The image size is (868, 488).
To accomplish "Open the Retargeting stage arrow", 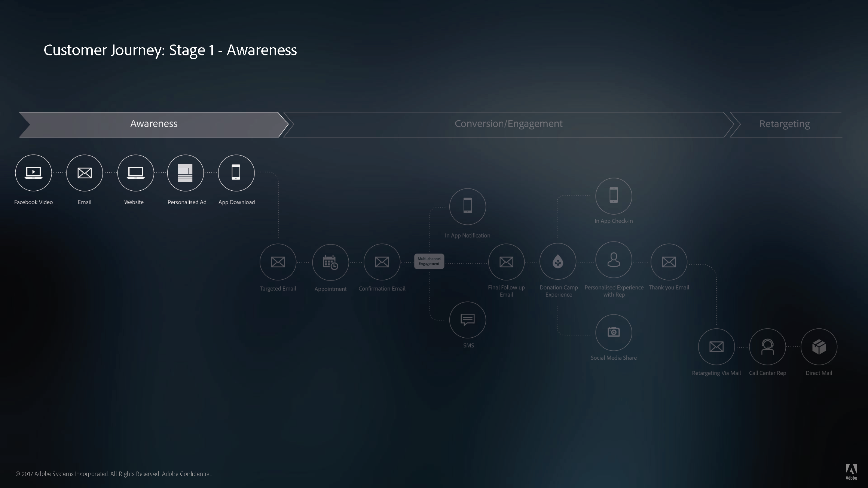I will pyautogui.click(x=784, y=124).
